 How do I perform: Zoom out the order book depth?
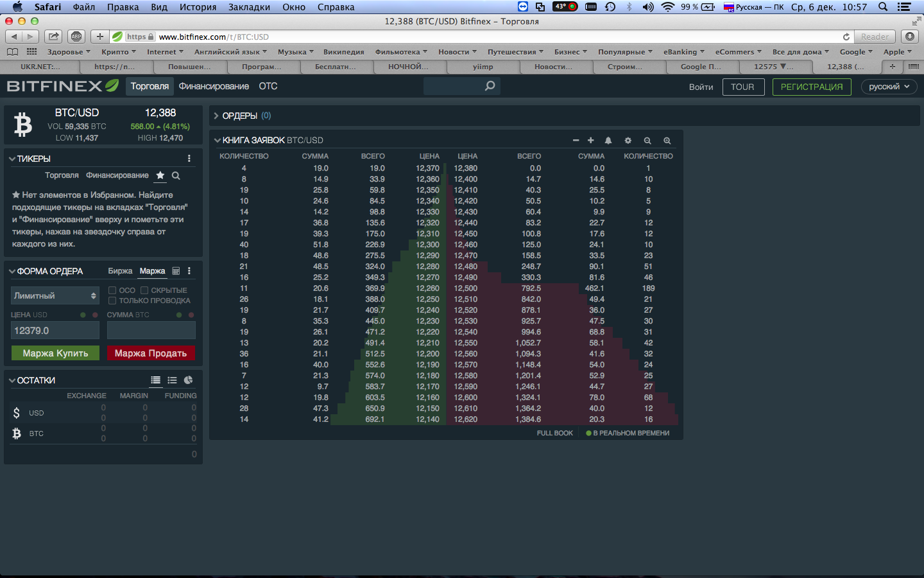[x=647, y=141]
